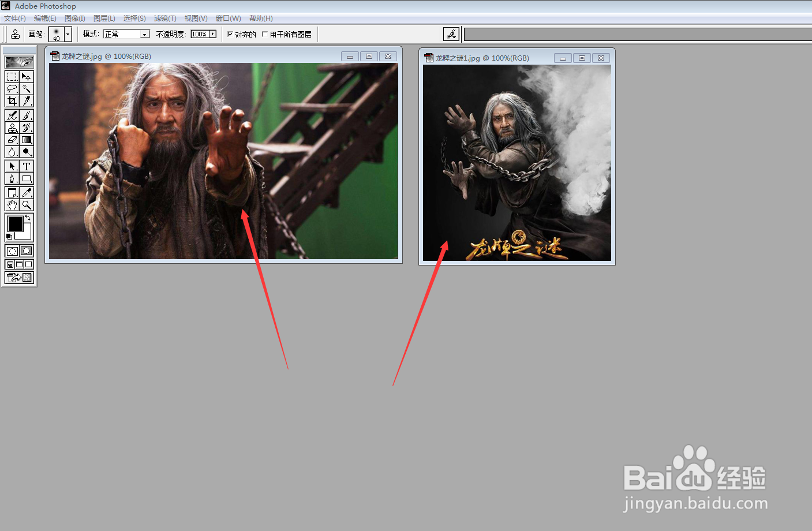Minimize the 龙牌之谜.jpg document window
The image size is (812, 531).
coord(350,57)
